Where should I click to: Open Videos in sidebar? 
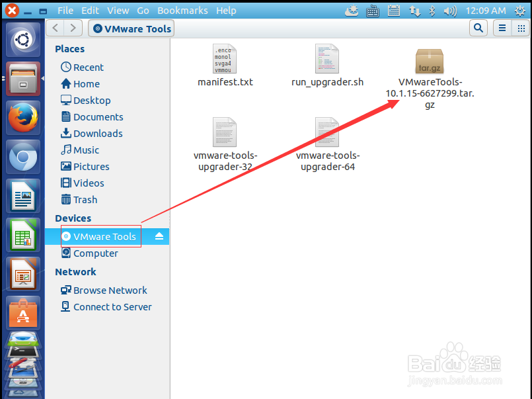click(x=83, y=183)
